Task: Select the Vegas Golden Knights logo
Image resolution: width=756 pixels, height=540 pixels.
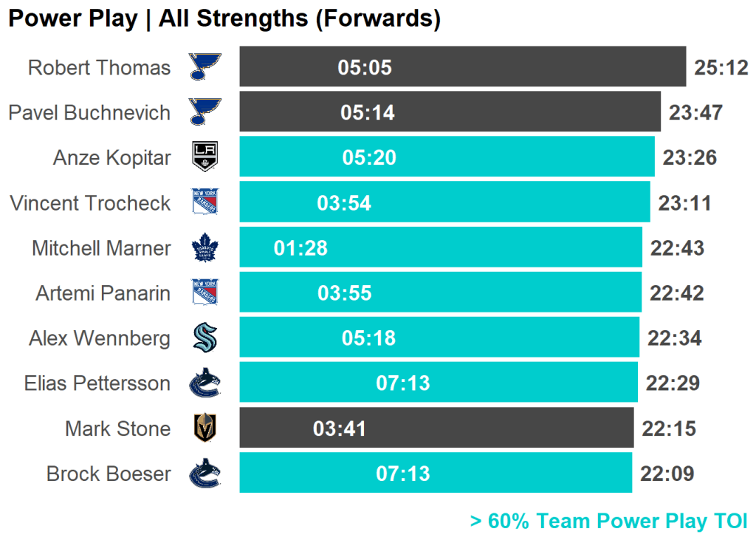Action: (205, 428)
